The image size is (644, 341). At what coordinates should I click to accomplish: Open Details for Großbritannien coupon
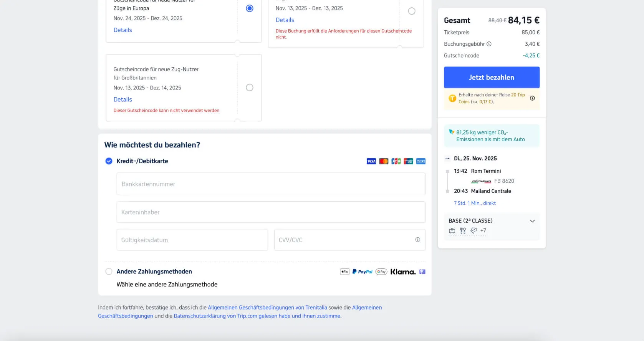pyautogui.click(x=123, y=99)
